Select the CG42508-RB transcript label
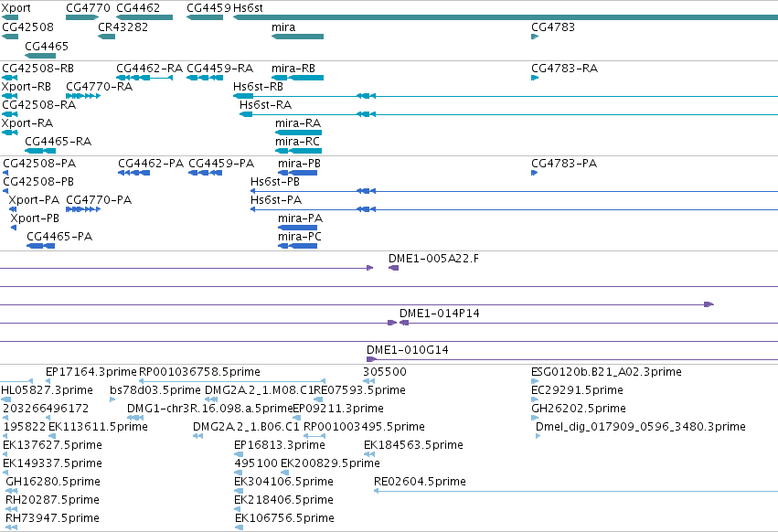778x532 pixels. (x=37, y=68)
